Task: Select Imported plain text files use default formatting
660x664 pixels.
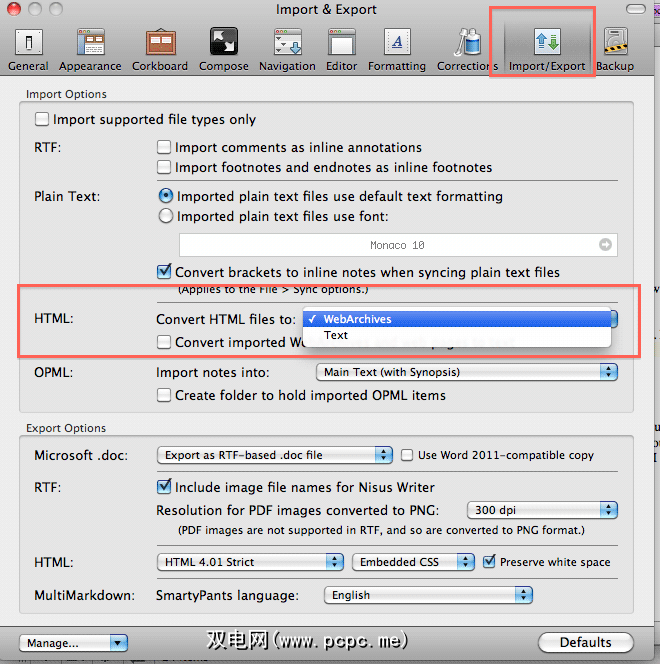Action: click(x=166, y=196)
